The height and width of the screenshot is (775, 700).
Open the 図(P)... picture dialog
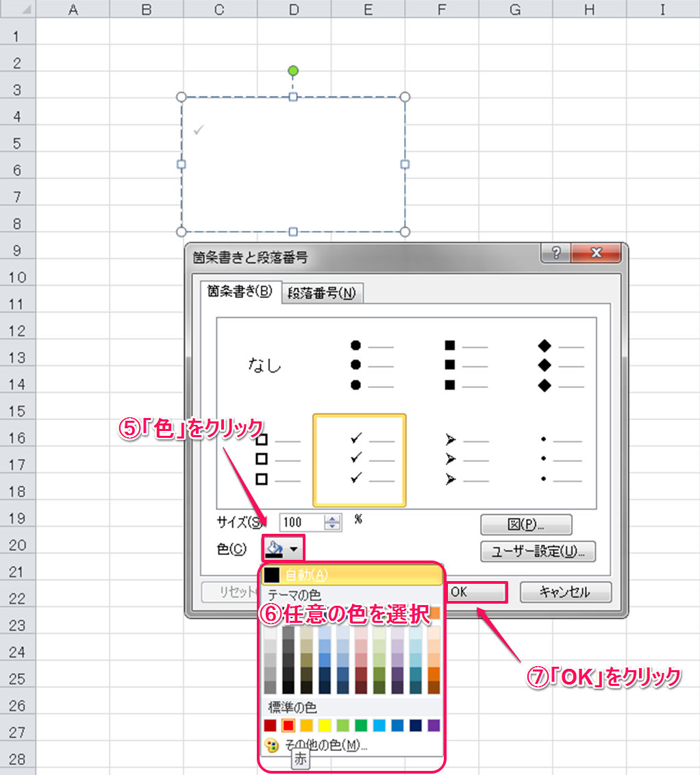pyautogui.click(x=526, y=525)
